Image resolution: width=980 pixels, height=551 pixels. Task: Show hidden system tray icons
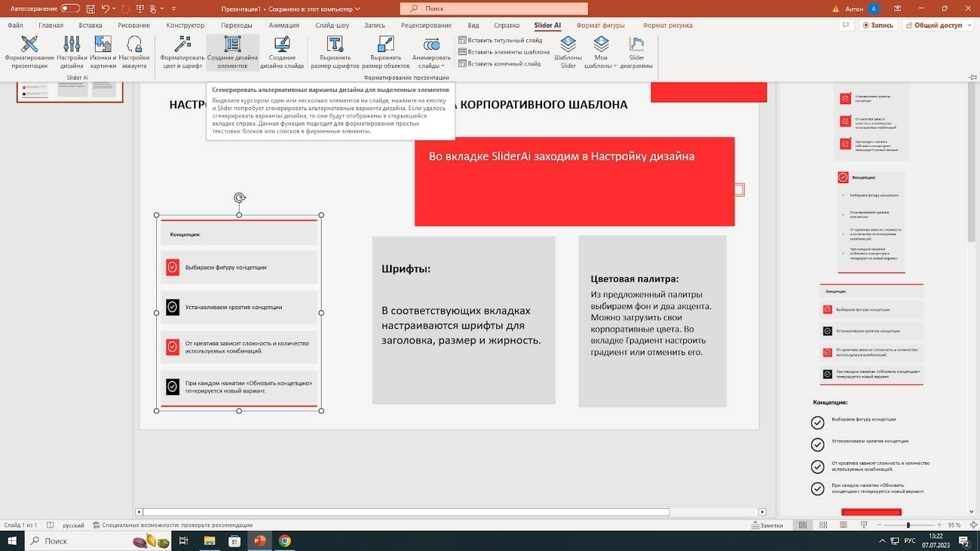pyautogui.click(x=882, y=541)
